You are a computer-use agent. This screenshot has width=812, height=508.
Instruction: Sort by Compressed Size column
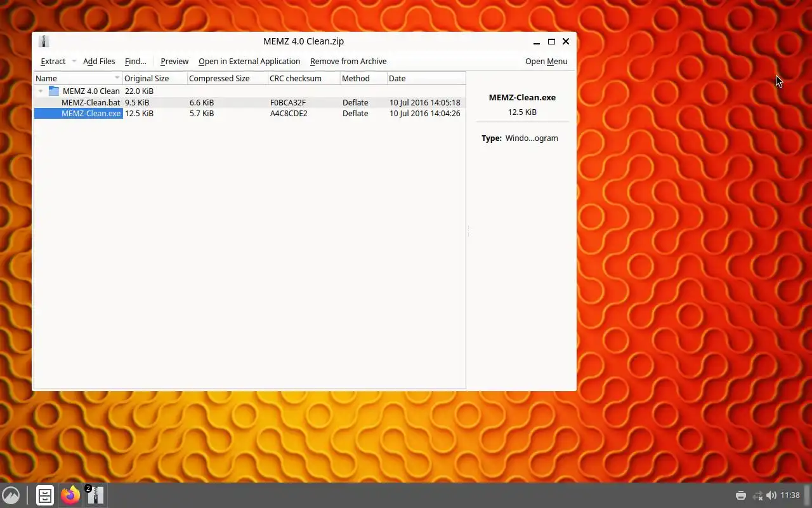pos(227,78)
